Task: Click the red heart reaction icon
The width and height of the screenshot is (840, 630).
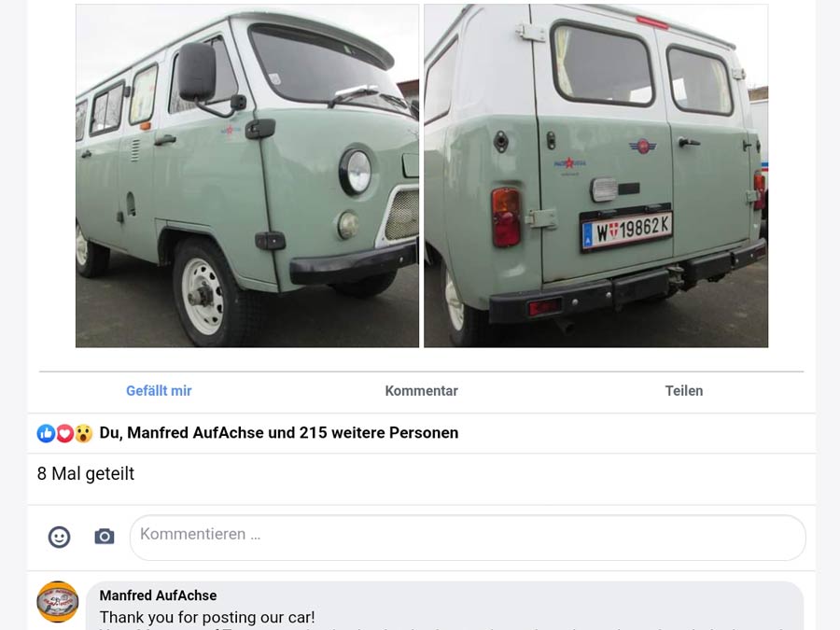Action: (64, 433)
